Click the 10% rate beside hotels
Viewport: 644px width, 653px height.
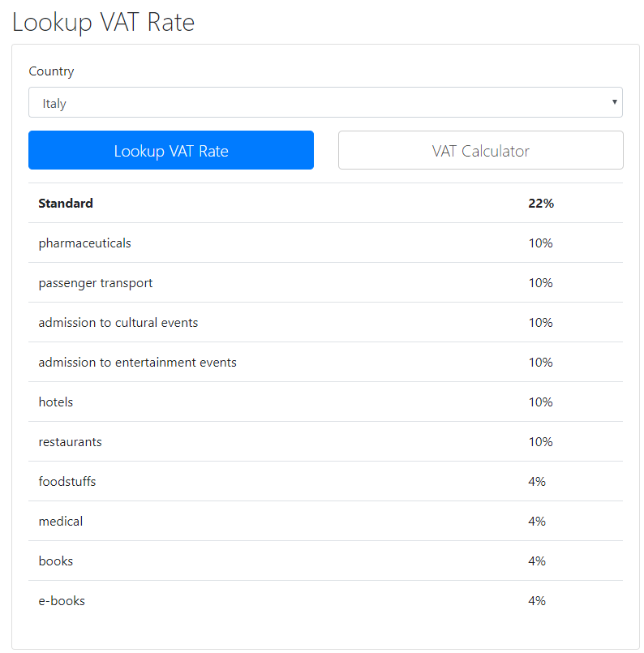[540, 402]
